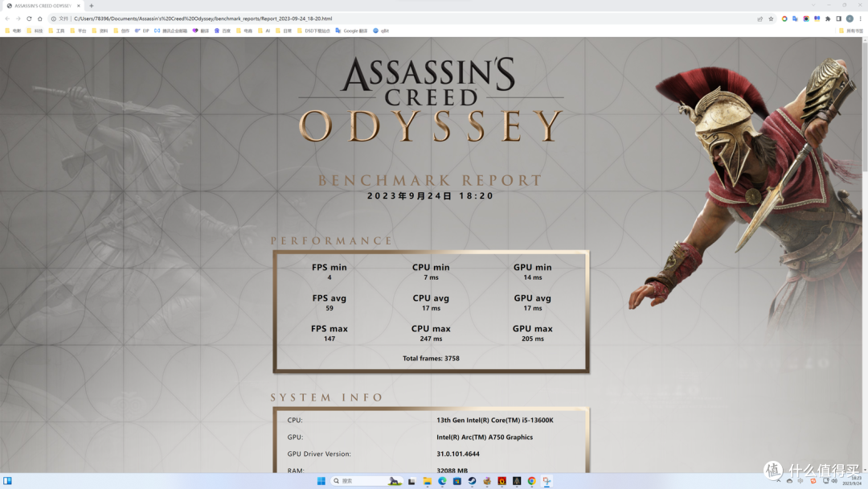868x489 pixels.
Task: Open the 工具 bookmark folder
Action: point(56,31)
